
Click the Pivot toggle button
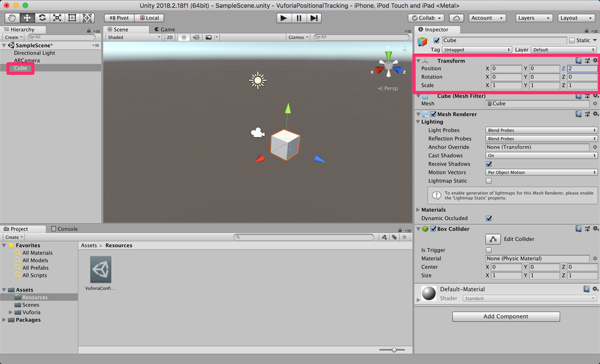click(x=119, y=18)
